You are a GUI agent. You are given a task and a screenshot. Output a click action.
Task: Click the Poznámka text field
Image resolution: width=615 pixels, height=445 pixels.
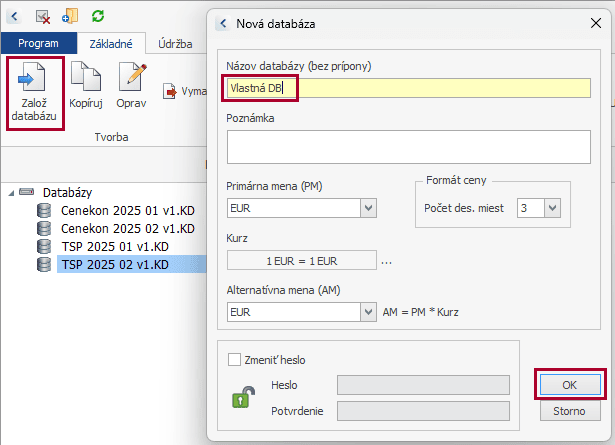tap(408, 146)
